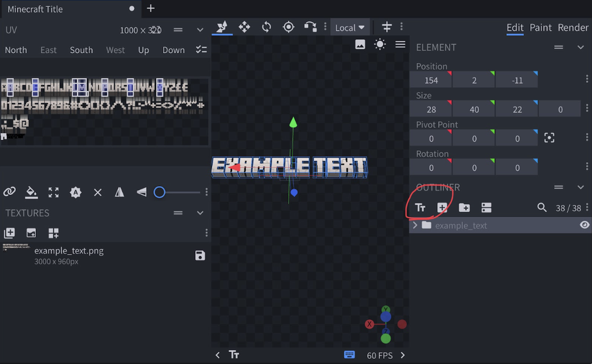Screen dimensions: 592x364
Task: Edit the Position Z field -11
Action: pyautogui.click(x=517, y=80)
